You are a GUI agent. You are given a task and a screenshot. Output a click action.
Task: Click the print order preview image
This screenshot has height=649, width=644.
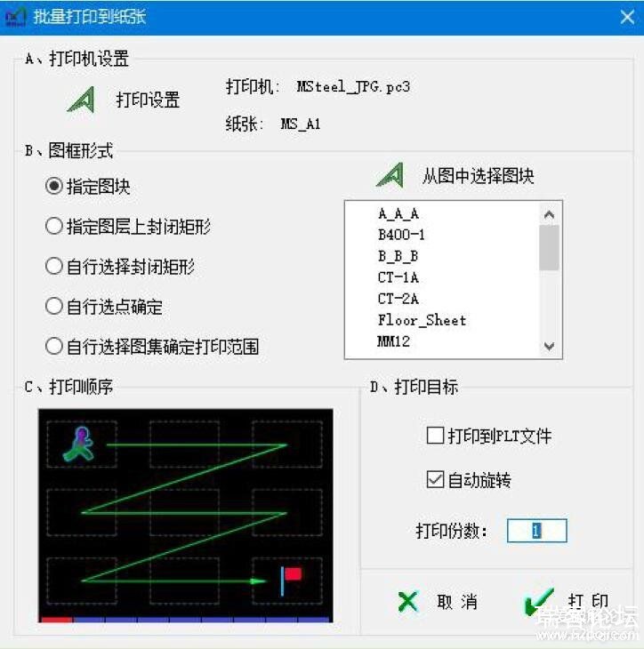tap(186, 516)
